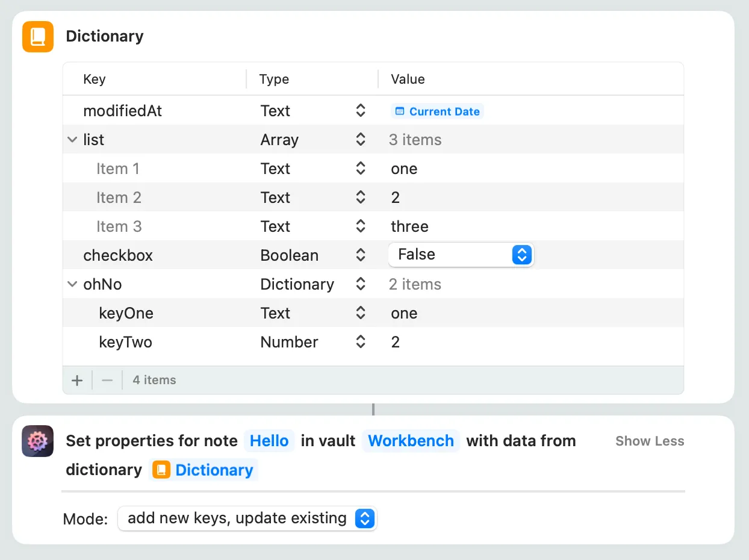Select the Dictionary variable token in action
This screenshot has height=560, width=749.
pos(204,470)
